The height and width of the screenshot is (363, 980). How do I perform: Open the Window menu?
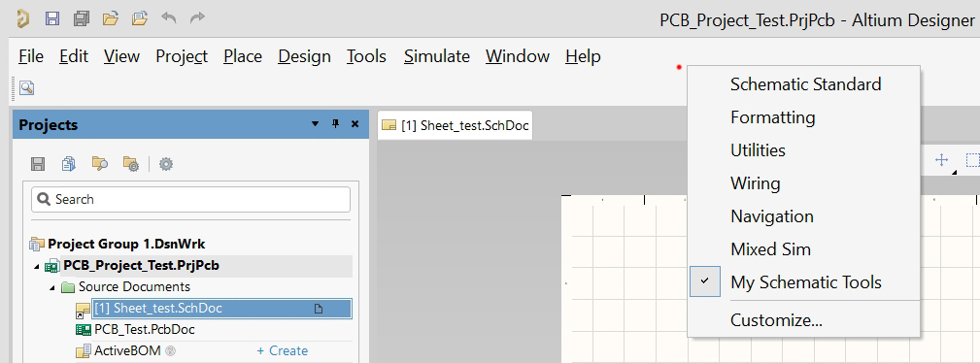pos(518,56)
